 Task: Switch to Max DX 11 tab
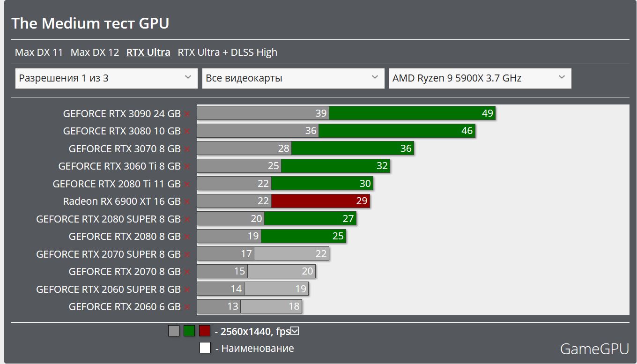point(39,52)
